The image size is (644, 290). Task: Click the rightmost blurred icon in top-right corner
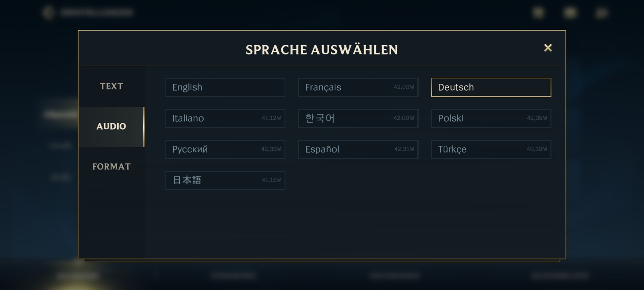[x=602, y=13]
